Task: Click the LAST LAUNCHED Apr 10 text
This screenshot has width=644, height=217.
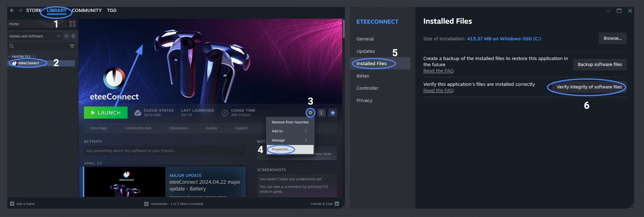Action: (198, 112)
